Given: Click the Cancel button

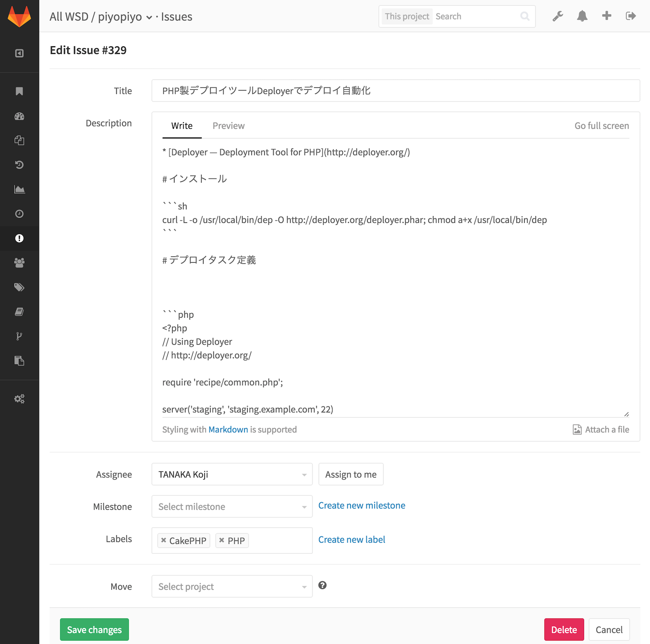Looking at the screenshot, I should click(x=609, y=630).
